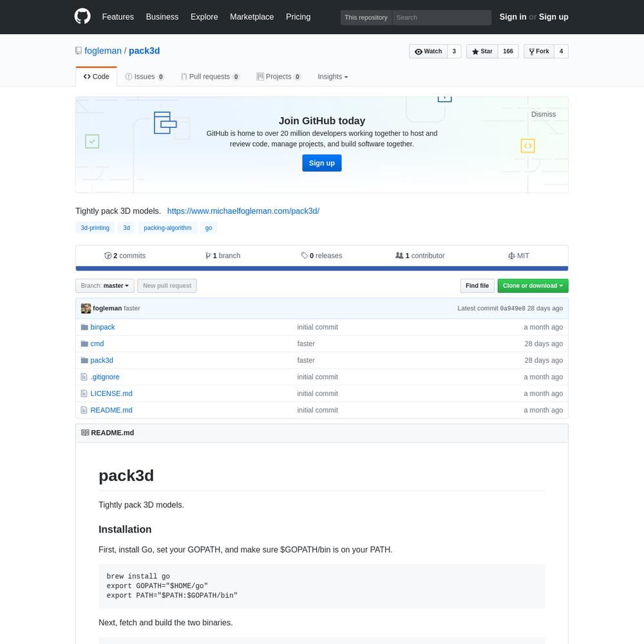Click the blue Sign up button in banner
644x644 pixels.
[x=321, y=163]
